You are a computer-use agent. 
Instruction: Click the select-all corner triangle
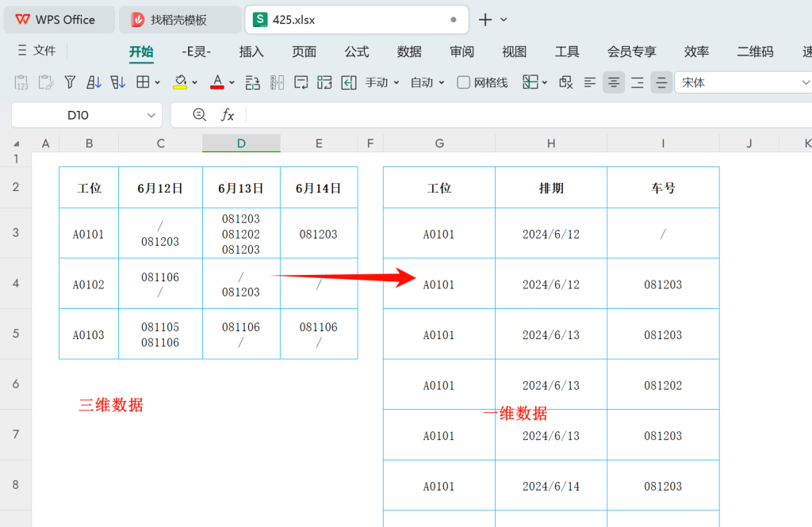[16, 143]
